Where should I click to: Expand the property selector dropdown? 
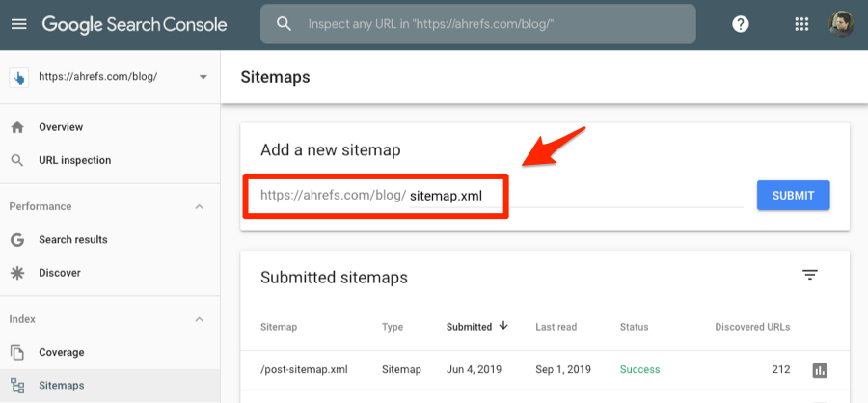(203, 77)
